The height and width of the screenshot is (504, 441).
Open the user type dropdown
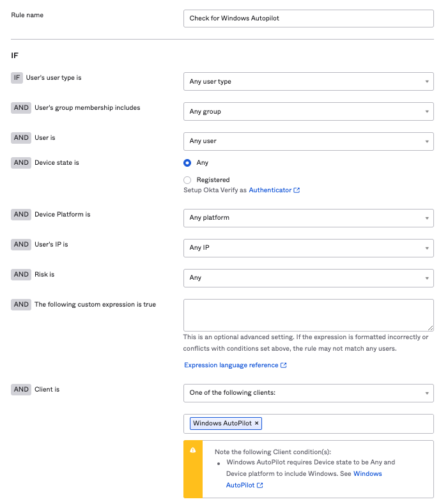[x=308, y=82]
